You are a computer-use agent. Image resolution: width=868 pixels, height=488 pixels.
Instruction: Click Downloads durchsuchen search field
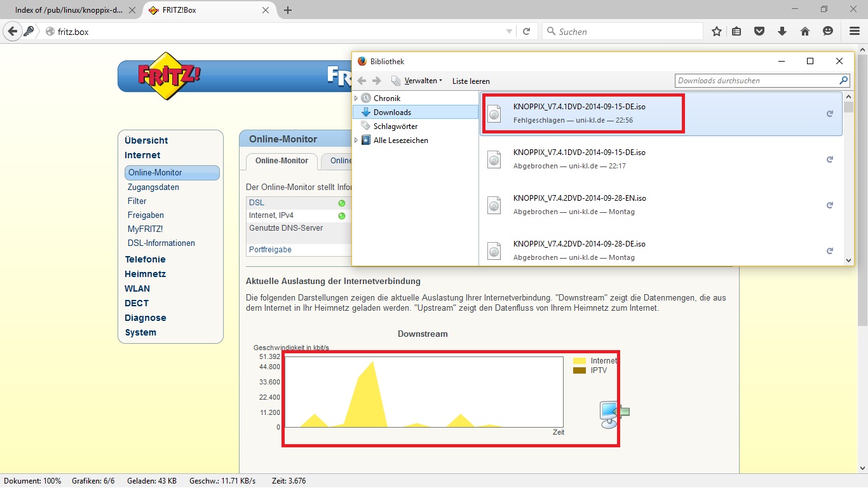click(x=756, y=81)
